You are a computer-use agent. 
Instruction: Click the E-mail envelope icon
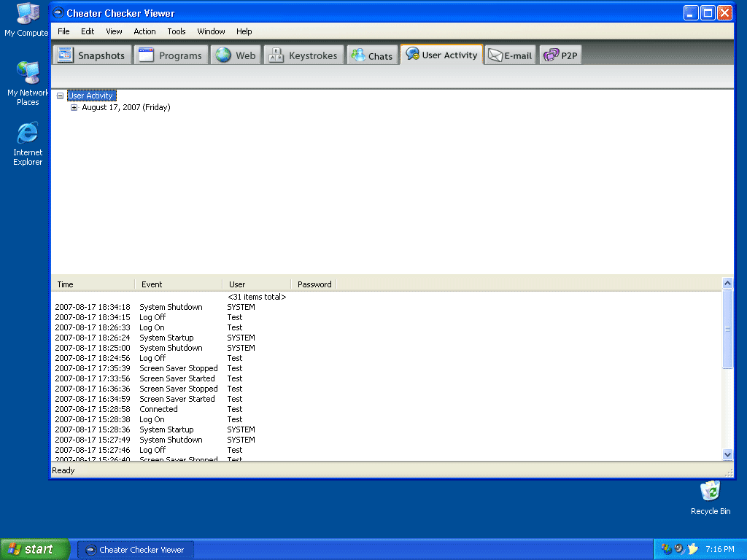(495, 55)
